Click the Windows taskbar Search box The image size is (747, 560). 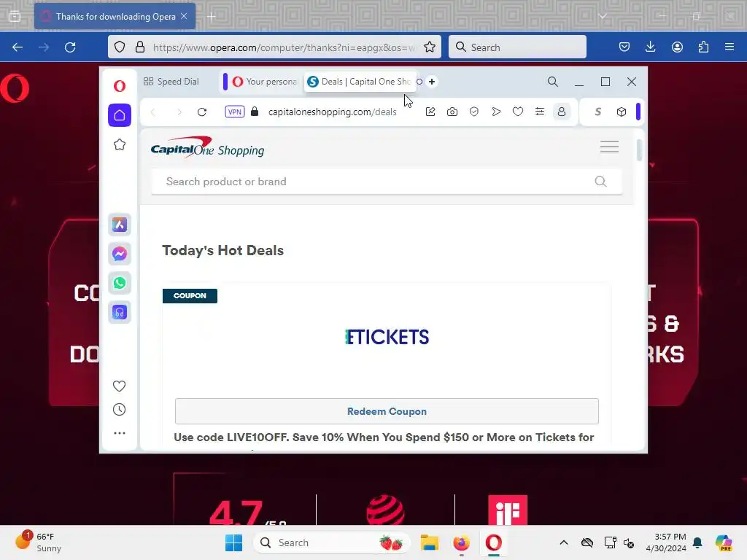332,542
